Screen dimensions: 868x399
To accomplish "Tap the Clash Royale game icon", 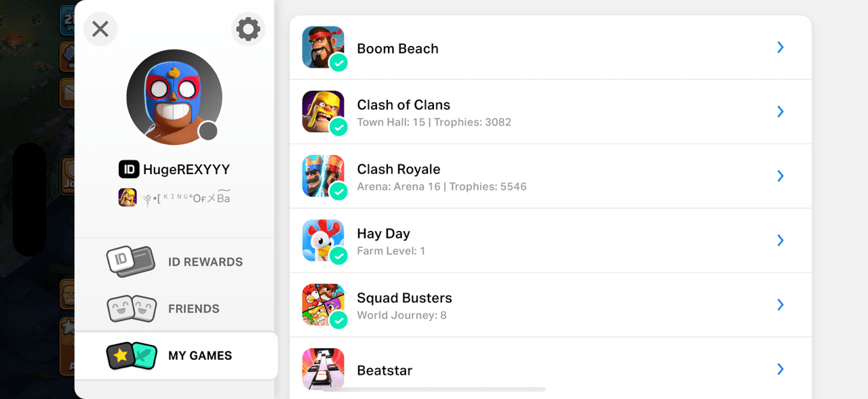I will [323, 176].
